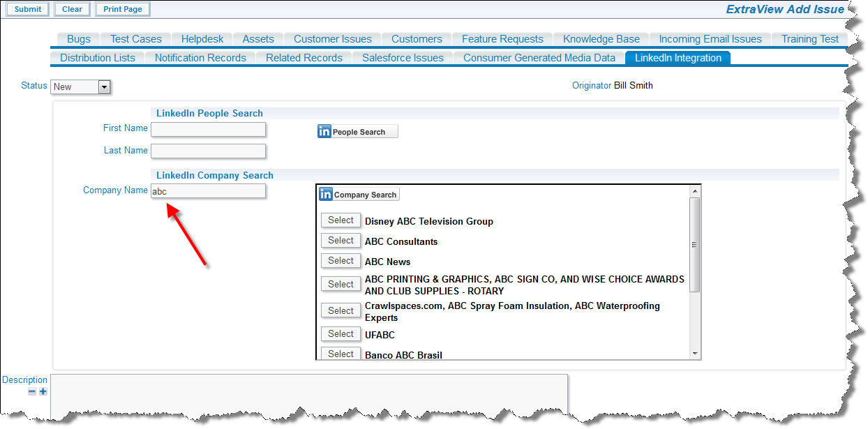The height and width of the screenshot is (429, 868).
Task: Select ABC PRINTING & GRAPHICS company
Action: [x=341, y=284]
